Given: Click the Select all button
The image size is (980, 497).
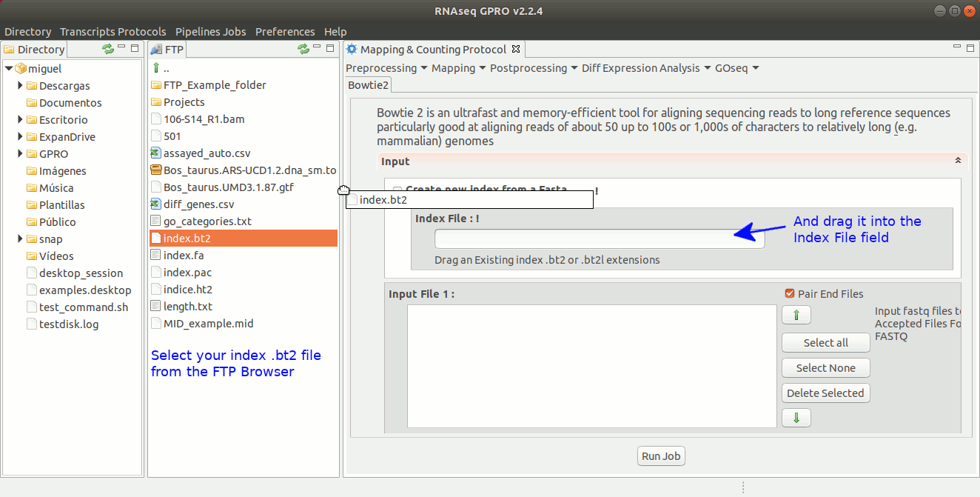Looking at the screenshot, I should point(825,343).
